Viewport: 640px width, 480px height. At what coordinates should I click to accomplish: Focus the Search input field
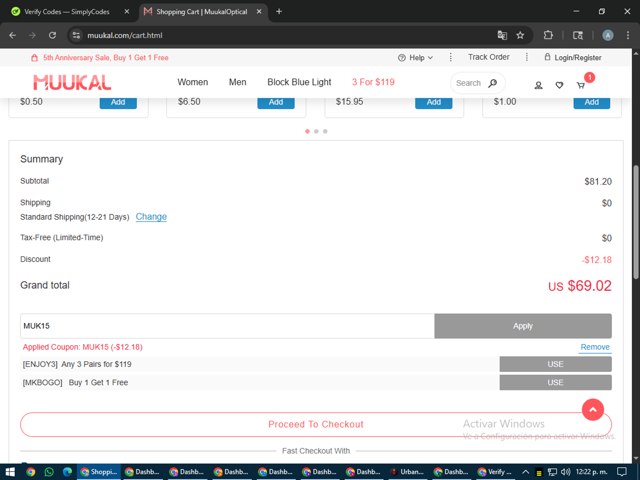pyautogui.click(x=469, y=83)
